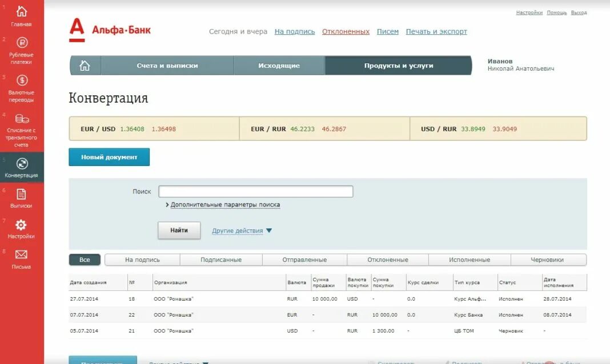Sort by Организация column header
This screenshot has width=610, height=364.
170,282
